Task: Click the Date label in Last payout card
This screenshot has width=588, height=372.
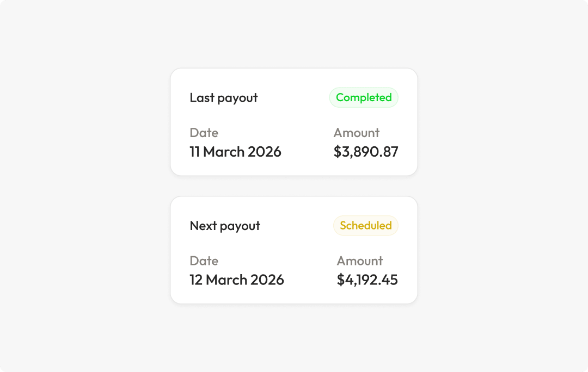Action: [204, 133]
